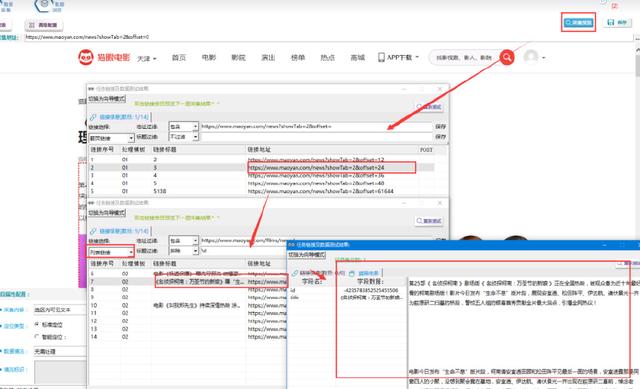Click the chain-link icon in lower dialog tab
The image size is (640, 389).
[x=93, y=231]
